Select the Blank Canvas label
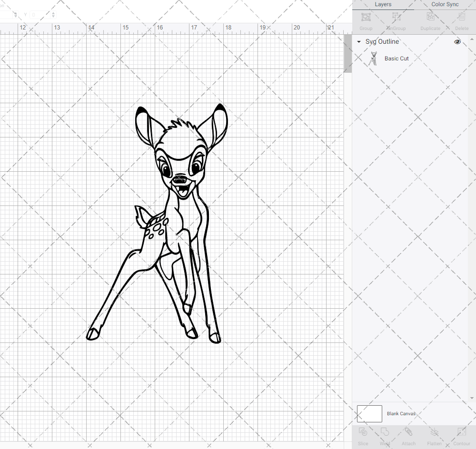This screenshot has width=476, height=449. point(401,413)
